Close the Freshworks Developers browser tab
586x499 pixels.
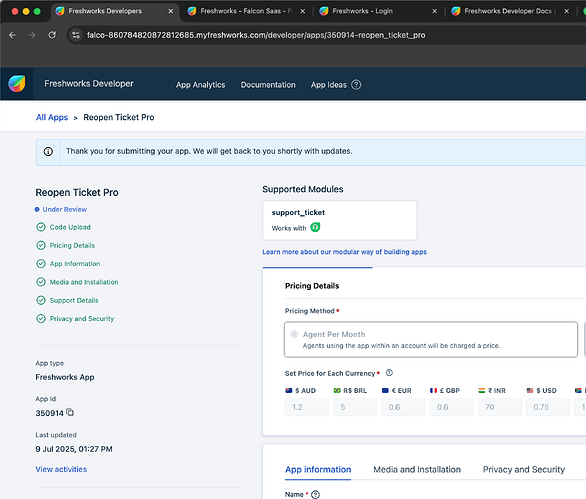[x=170, y=11]
